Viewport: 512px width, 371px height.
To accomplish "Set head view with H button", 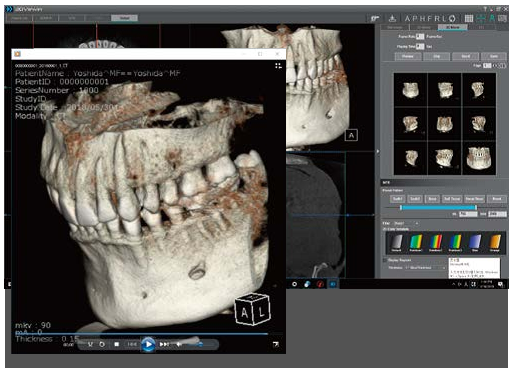I will 423,18.
